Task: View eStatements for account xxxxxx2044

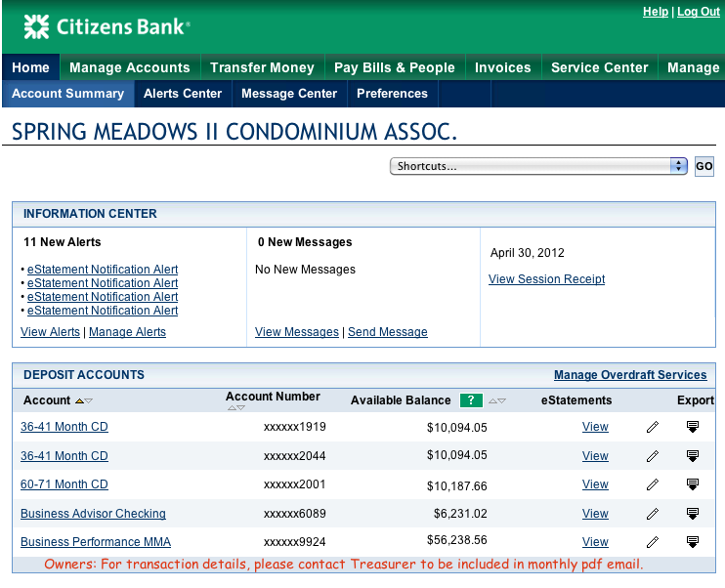Action: pyautogui.click(x=596, y=456)
